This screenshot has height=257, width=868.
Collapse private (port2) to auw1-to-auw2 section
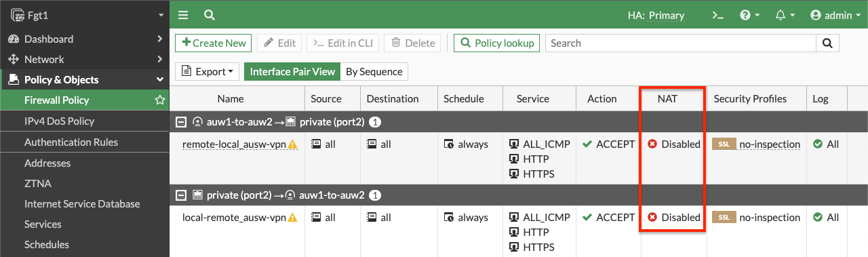tap(180, 195)
